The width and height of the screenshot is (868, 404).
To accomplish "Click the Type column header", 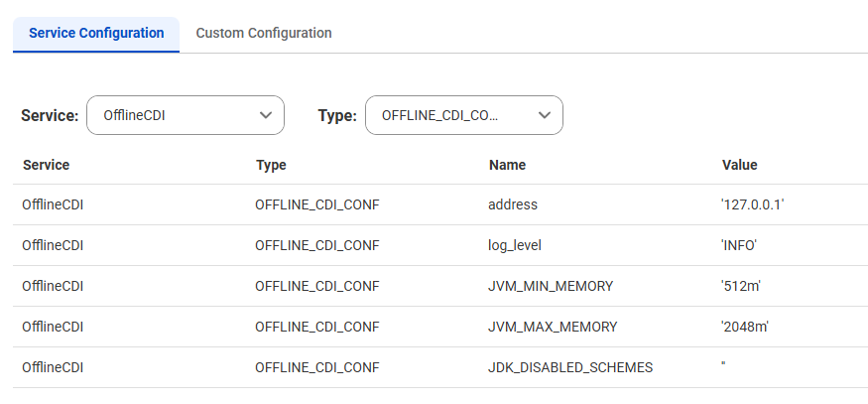I will click(x=271, y=165).
